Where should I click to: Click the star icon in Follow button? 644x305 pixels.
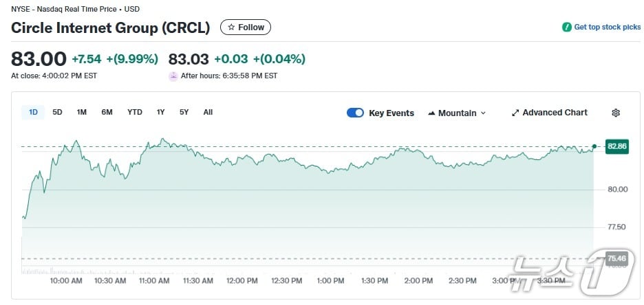[231, 27]
